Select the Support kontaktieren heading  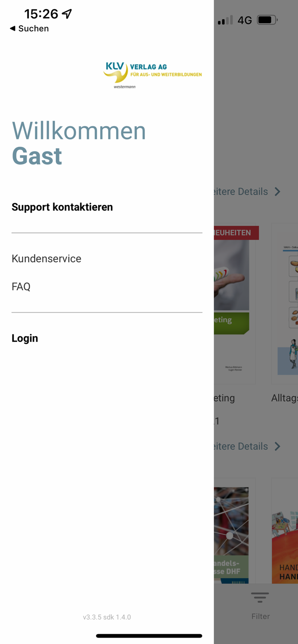tap(62, 207)
